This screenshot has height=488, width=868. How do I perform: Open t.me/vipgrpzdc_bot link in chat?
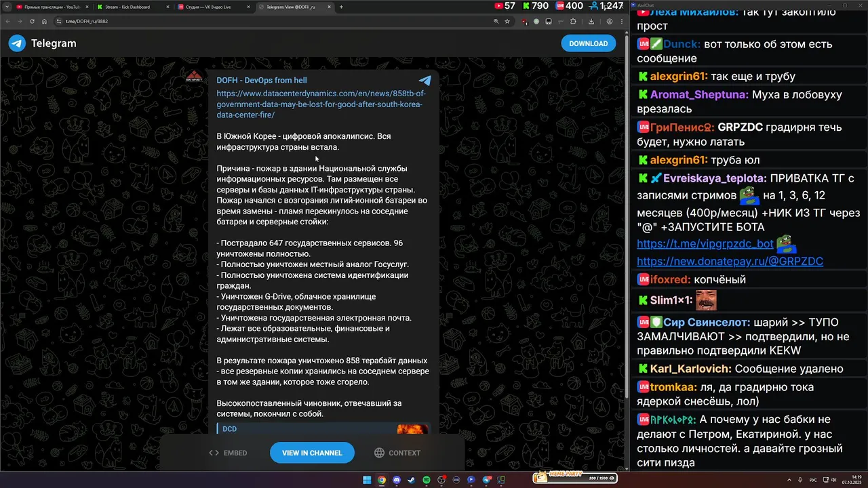pos(705,244)
